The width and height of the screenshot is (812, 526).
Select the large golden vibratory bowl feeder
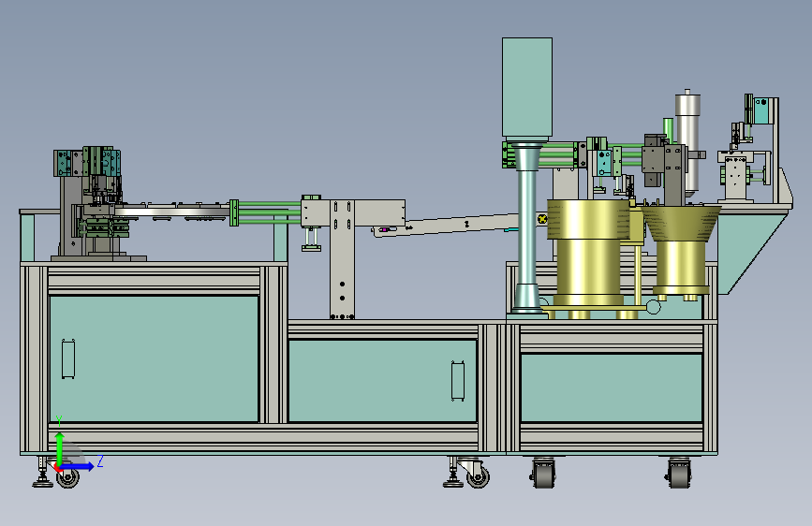click(x=589, y=253)
